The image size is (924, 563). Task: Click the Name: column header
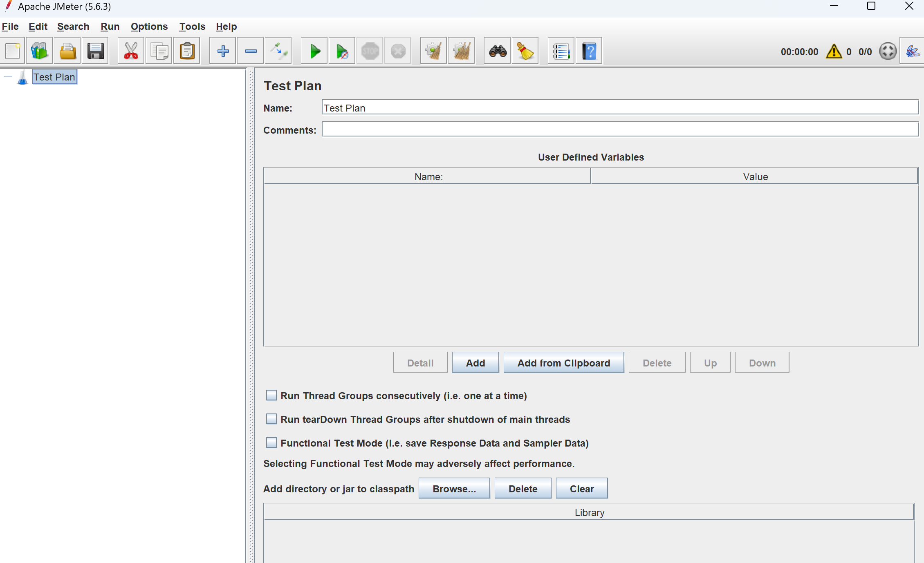coord(427,176)
